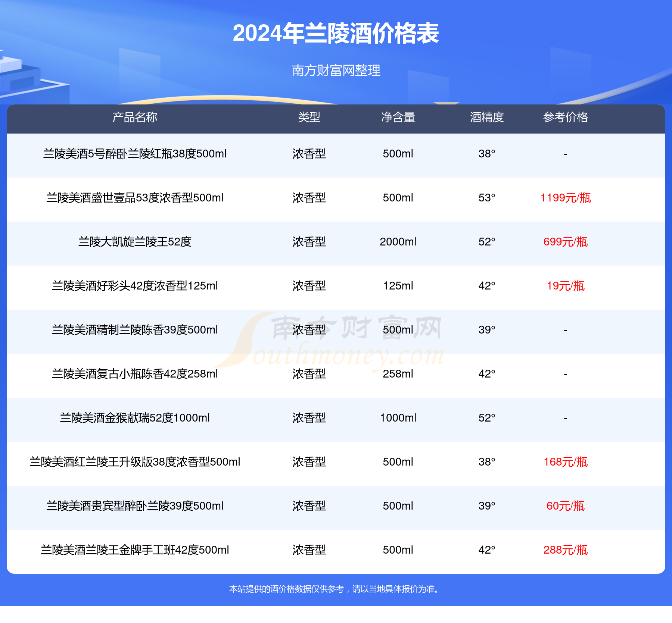Viewport: 672px width, 623px height.
Task: Click the footer disclaimer 本站提供的酒价格数据仅供参考
Action: tap(286, 589)
